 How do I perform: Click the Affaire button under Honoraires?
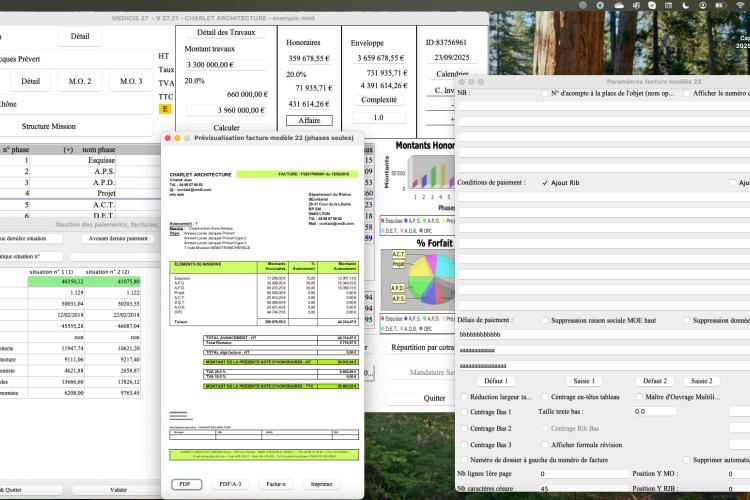309,121
